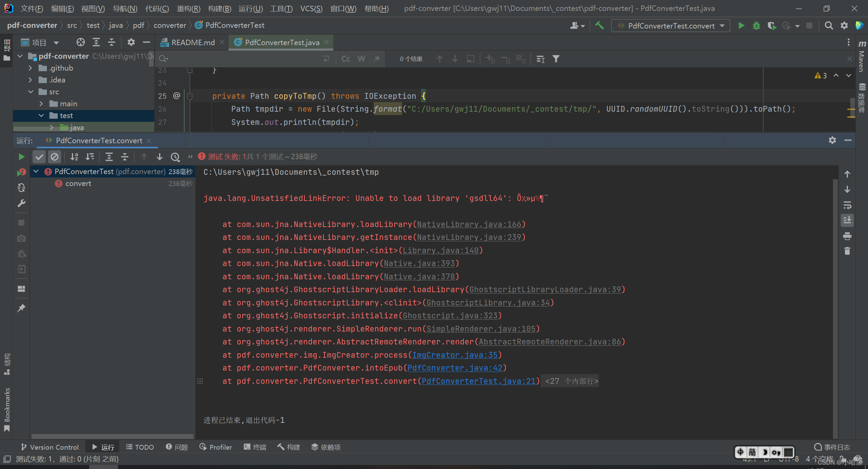Image resolution: width=868 pixels, height=469 pixels.
Task: Click the clear all trash icon
Action: pos(847,251)
